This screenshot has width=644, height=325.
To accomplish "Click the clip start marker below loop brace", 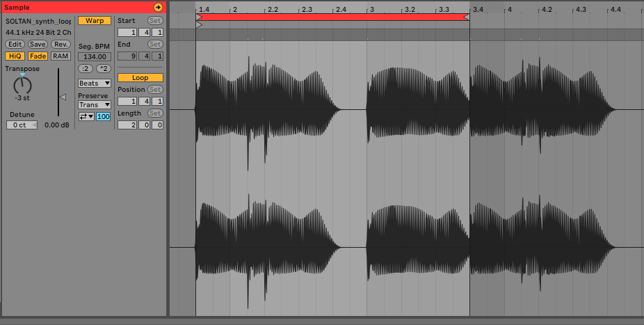I will point(199,25).
